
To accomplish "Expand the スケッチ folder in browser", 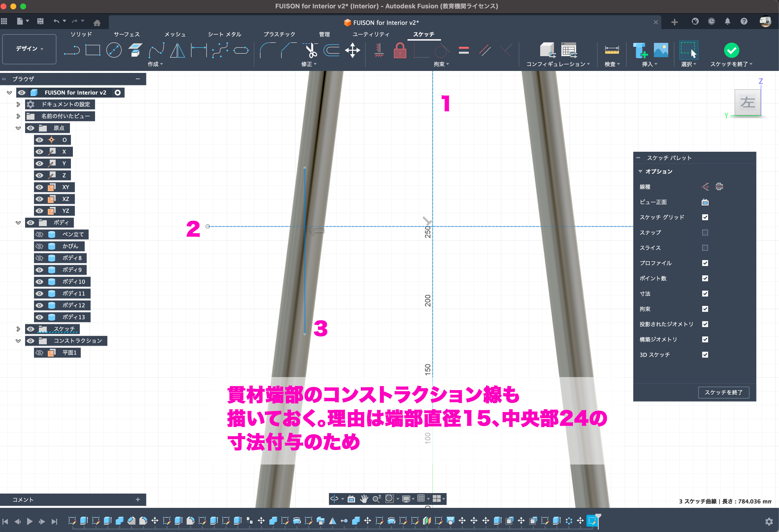I will (x=18, y=329).
